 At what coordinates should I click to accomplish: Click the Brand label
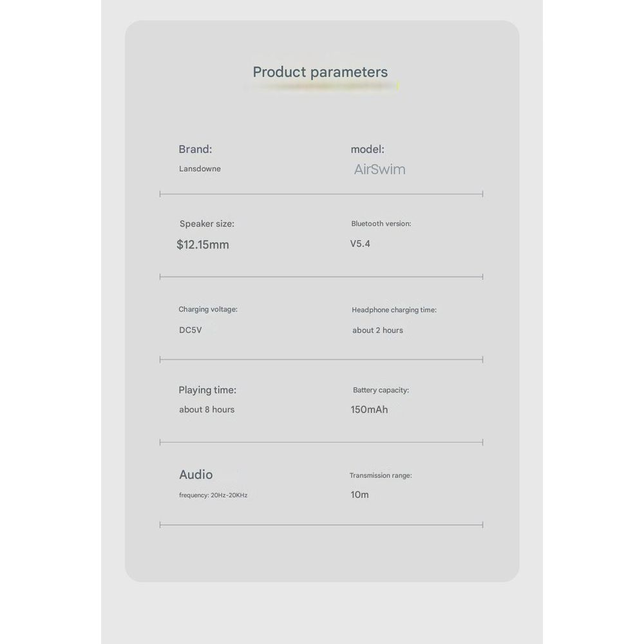[195, 149]
